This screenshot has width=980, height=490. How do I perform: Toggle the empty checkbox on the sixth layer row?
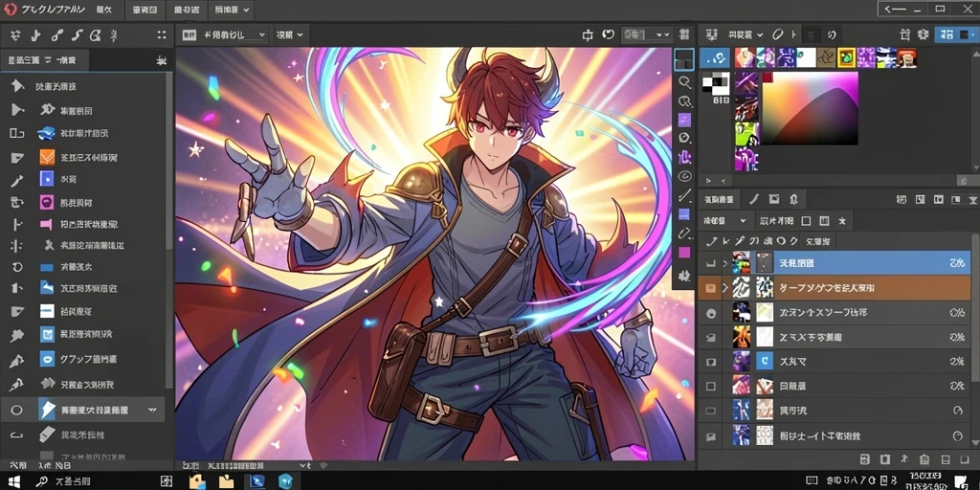(x=711, y=387)
